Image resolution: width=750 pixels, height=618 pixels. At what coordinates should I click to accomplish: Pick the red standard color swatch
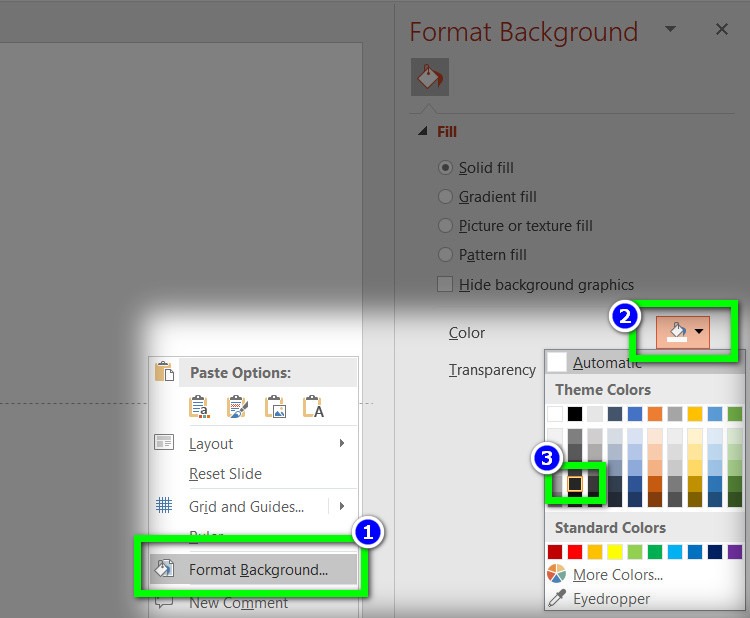pos(576,551)
